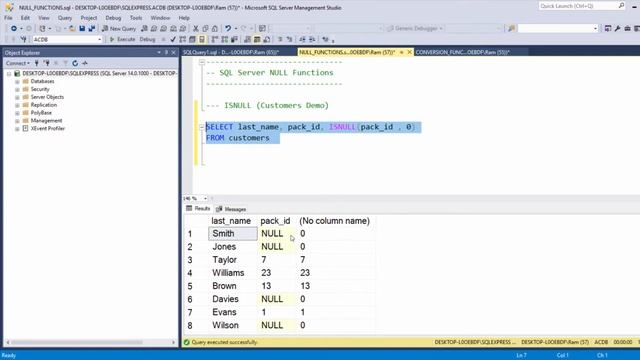This screenshot has width=640, height=360.
Task: Click the pack_id column header
Action: 276,221
